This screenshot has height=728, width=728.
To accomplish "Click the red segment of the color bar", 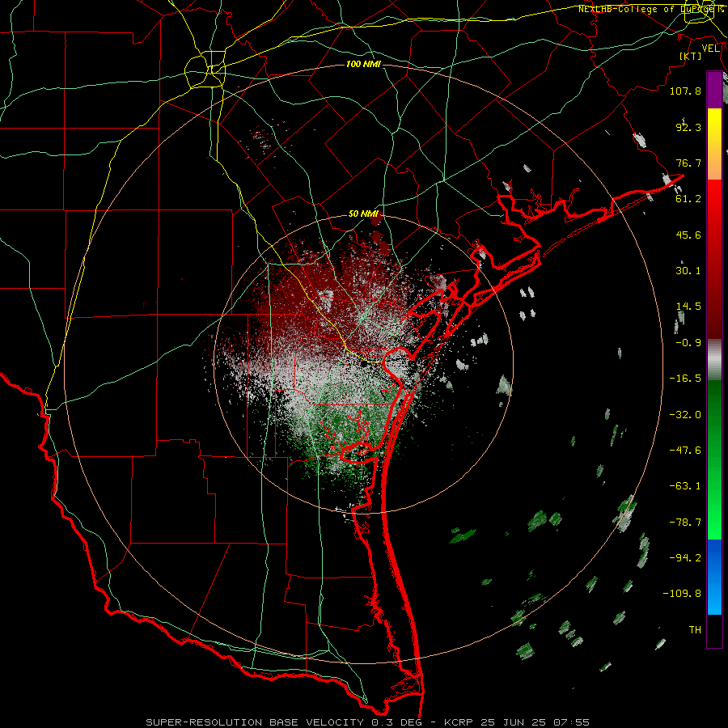I will click(714, 259).
